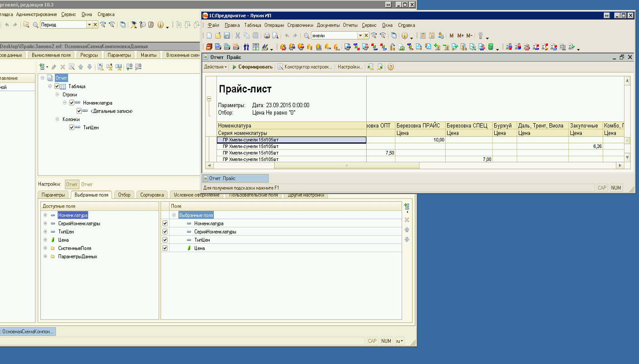This screenshot has height=364, width=639.
Task: Open search history dropdown next to 'хмели'
Action: (x=360, y=36)
